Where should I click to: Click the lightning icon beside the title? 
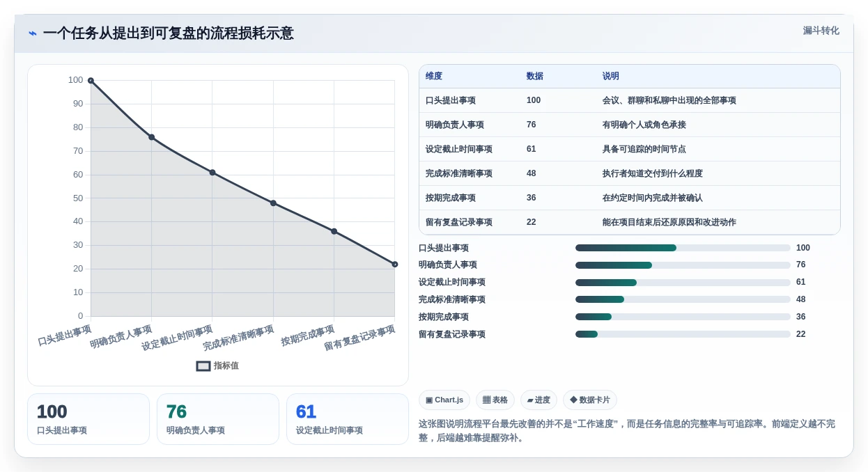[33, 33]
